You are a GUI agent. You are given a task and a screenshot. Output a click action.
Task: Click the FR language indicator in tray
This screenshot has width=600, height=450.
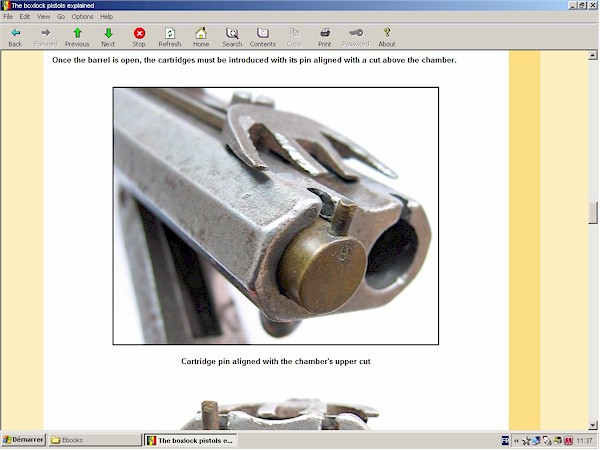(505, 440)
